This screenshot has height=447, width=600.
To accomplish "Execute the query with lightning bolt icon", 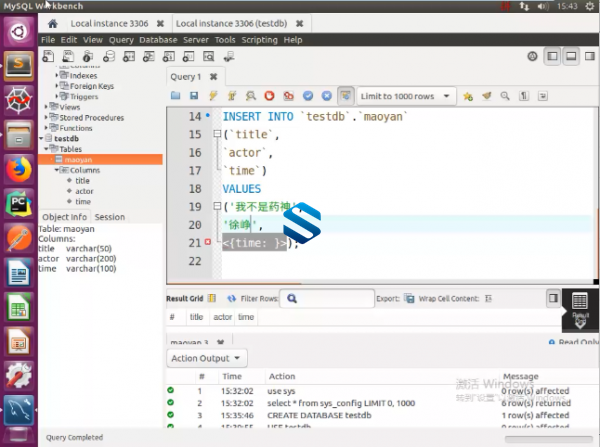I will tap(213, 96).
